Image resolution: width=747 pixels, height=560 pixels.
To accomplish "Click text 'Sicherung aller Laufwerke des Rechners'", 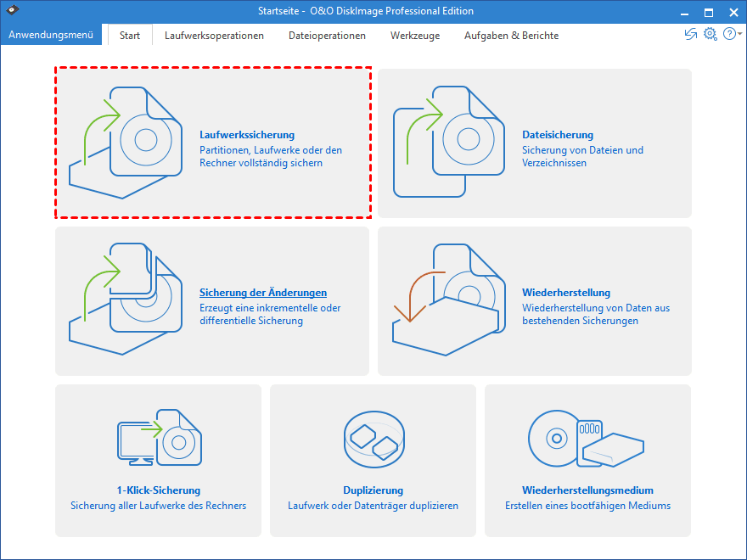I will (158, 505).
